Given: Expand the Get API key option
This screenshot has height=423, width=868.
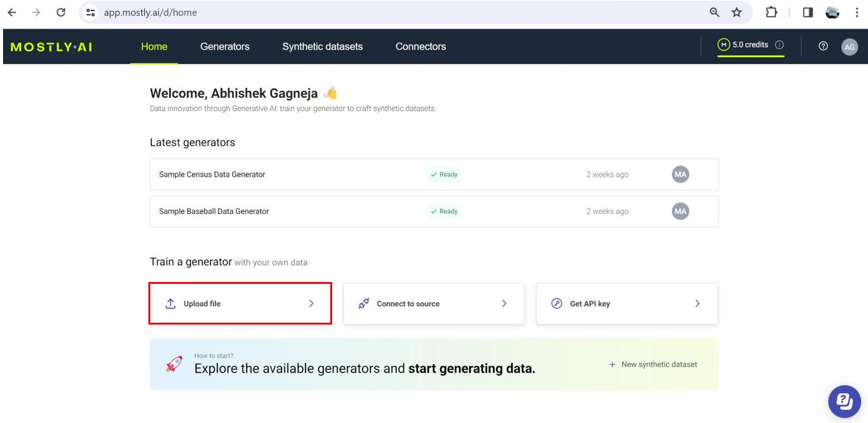Looking at the screenshot, I should pos(627,304).
